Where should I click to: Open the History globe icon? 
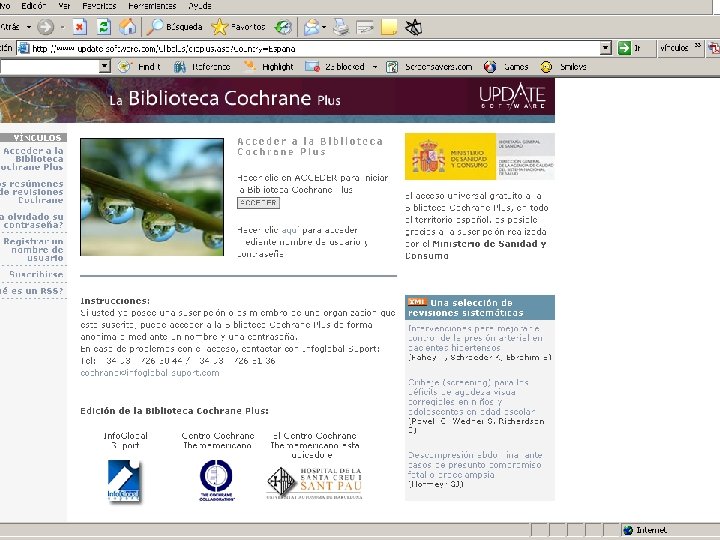(x=283, y=27)
